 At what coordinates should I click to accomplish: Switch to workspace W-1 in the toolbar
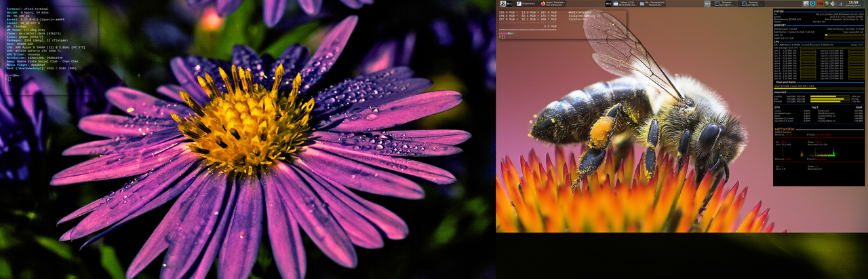tap(508, 3)
